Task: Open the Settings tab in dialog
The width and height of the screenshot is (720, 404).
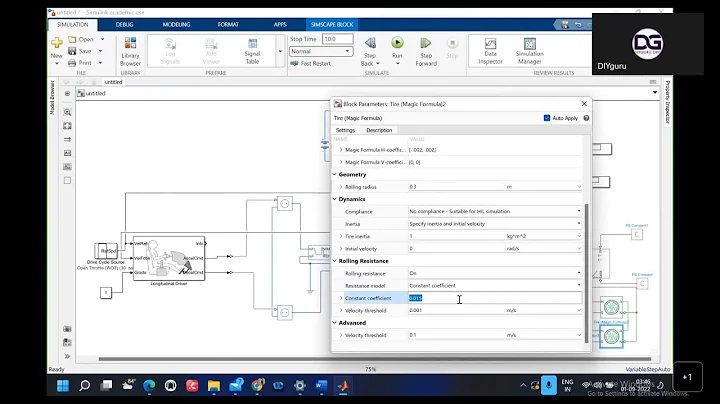Action: (345, 130)
